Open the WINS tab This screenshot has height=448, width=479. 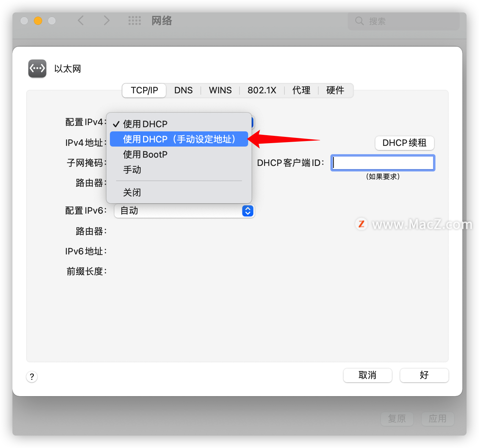click(x=220, y=90)
